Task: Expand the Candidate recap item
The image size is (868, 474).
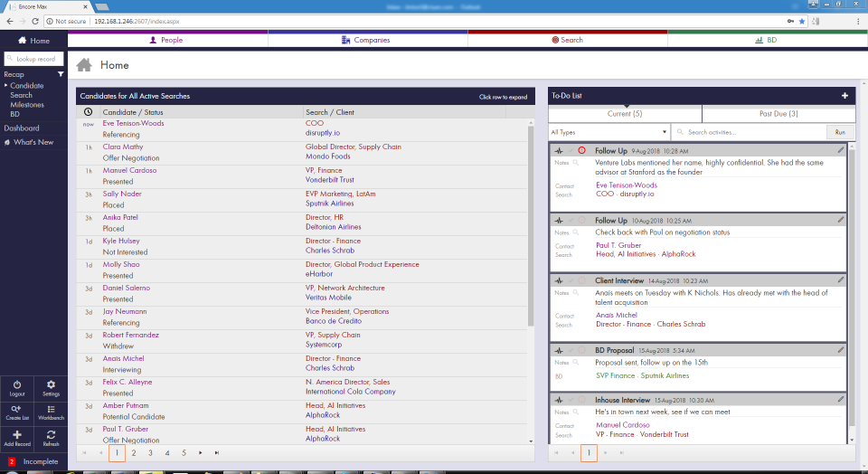Action: (x=26, y=86)
